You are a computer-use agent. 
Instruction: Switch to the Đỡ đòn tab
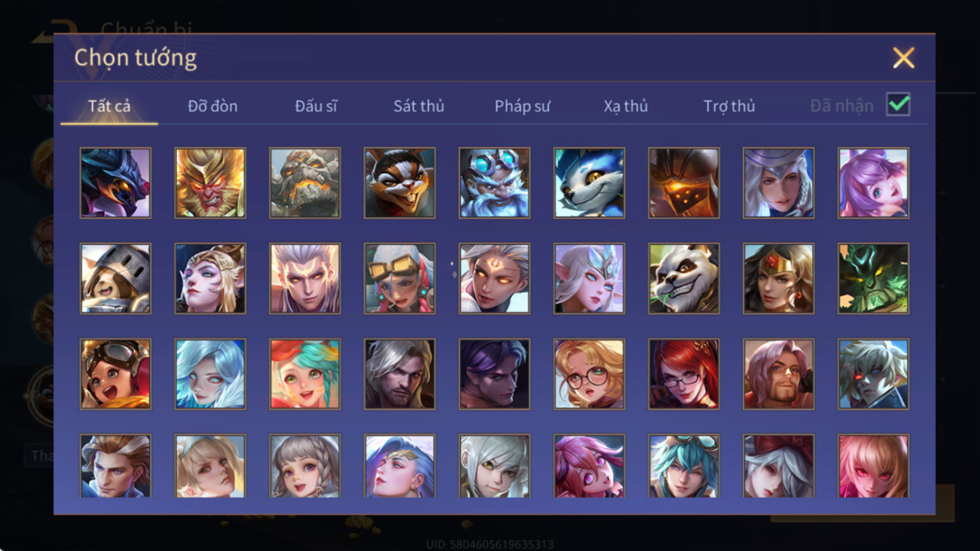coord(213,106)
